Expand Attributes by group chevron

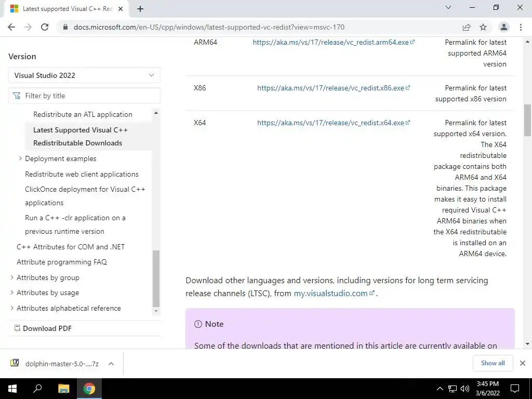pos(12,277)
